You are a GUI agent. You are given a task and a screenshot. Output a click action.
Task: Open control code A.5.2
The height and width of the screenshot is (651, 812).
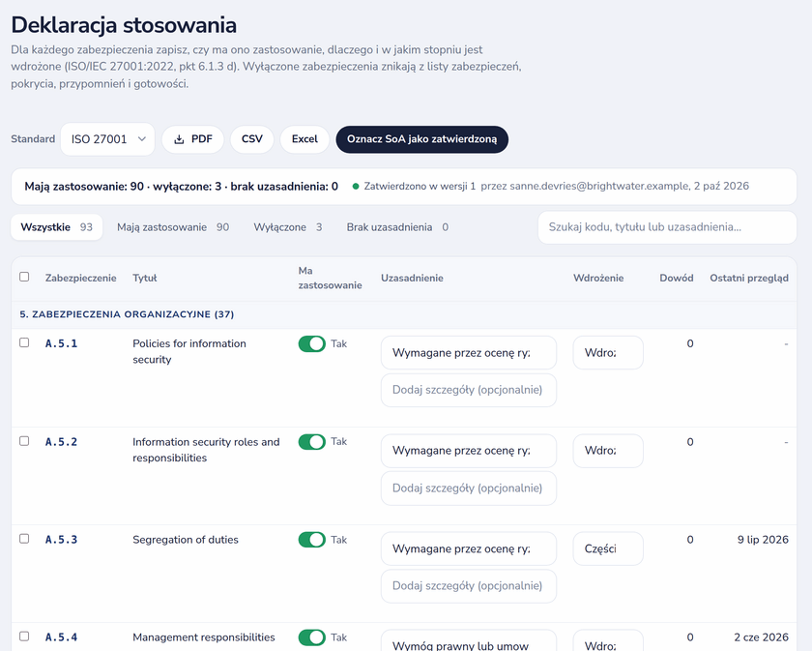[61, 442]
